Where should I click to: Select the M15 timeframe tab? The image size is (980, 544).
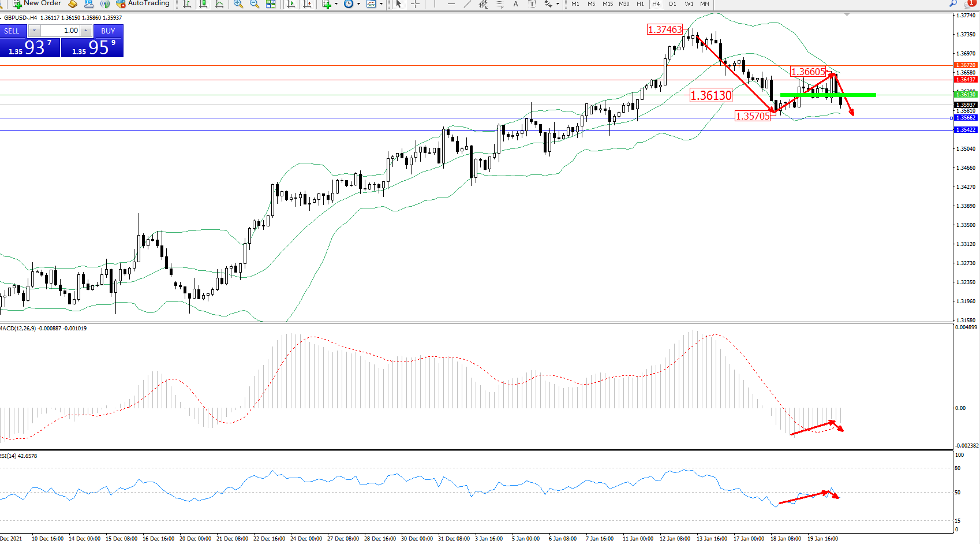coord(608,4)
